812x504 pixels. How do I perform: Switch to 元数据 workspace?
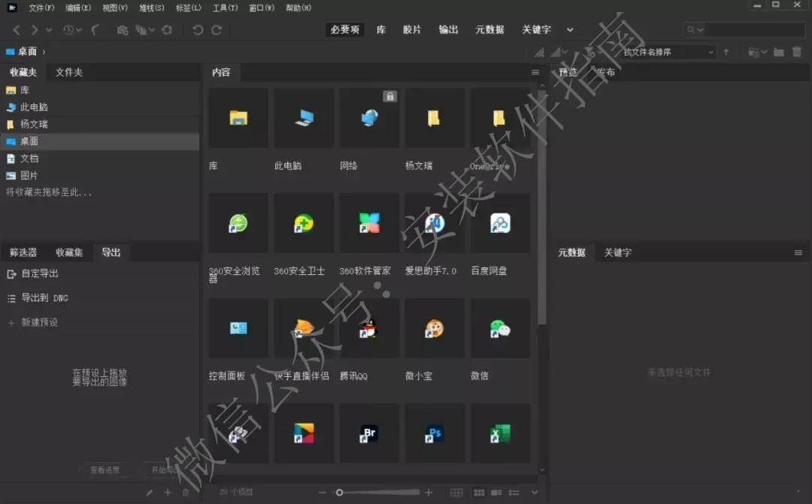pos(490,30)
